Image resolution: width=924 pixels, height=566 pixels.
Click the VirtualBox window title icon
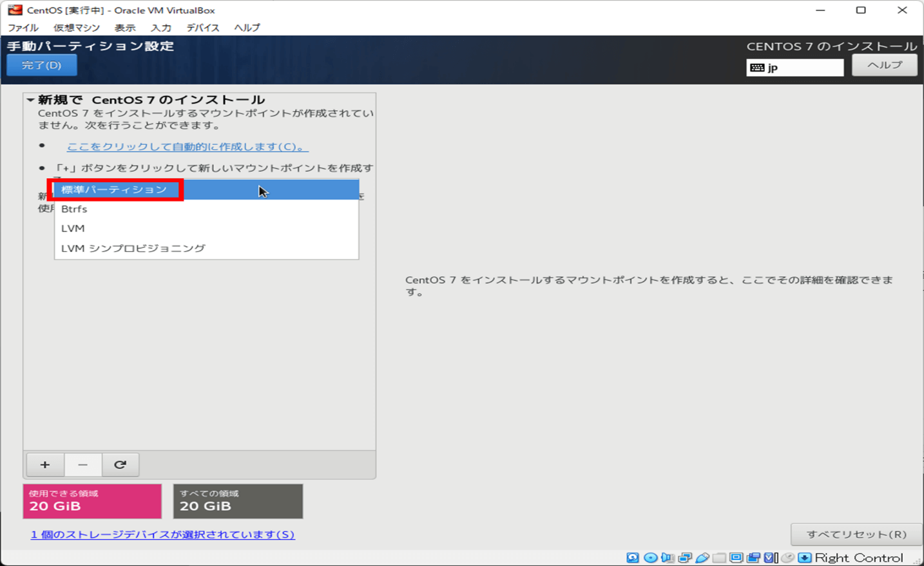click(15, 10)
